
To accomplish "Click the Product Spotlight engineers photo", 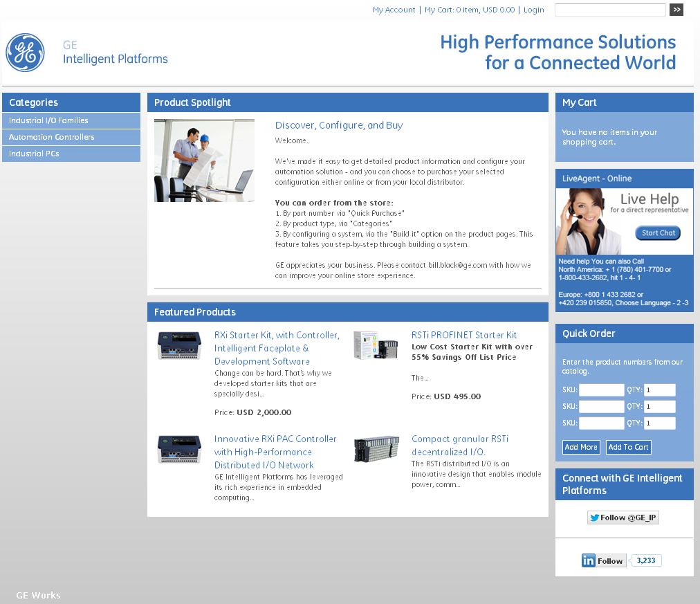I will point(204,161).
